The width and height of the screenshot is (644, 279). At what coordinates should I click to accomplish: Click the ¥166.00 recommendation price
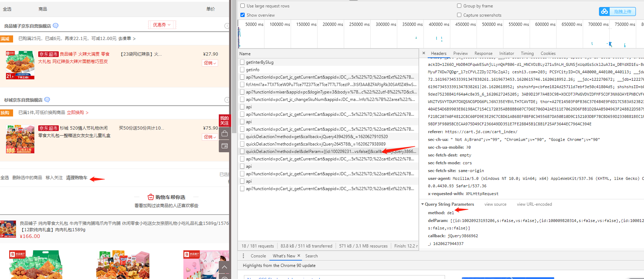click(x=30, y=236)
